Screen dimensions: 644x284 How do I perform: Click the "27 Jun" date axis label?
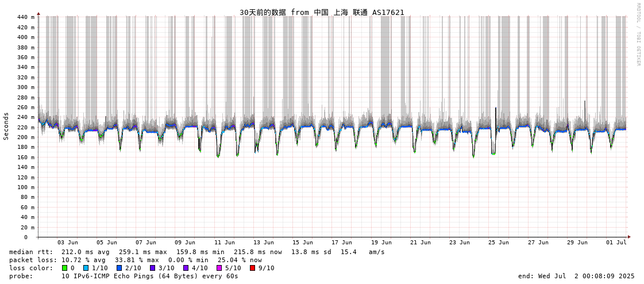[538, 243]
